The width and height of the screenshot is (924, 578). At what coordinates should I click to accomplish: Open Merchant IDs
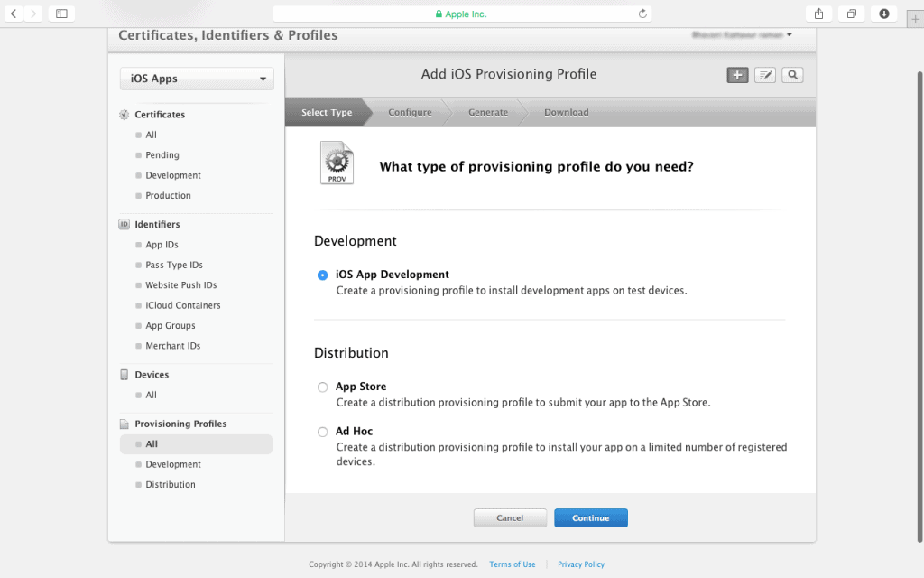tap(172, 346)
